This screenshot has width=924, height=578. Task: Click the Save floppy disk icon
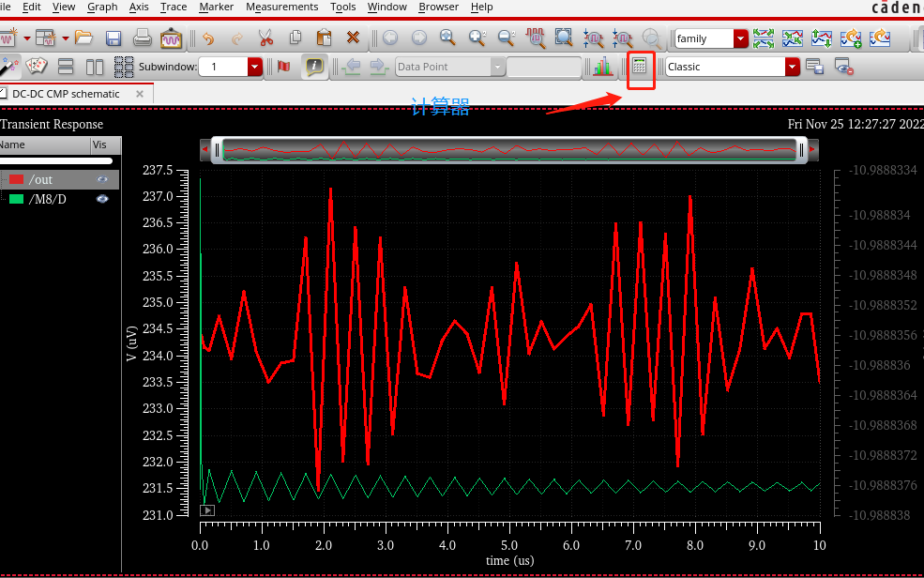(x=114, y=38)
